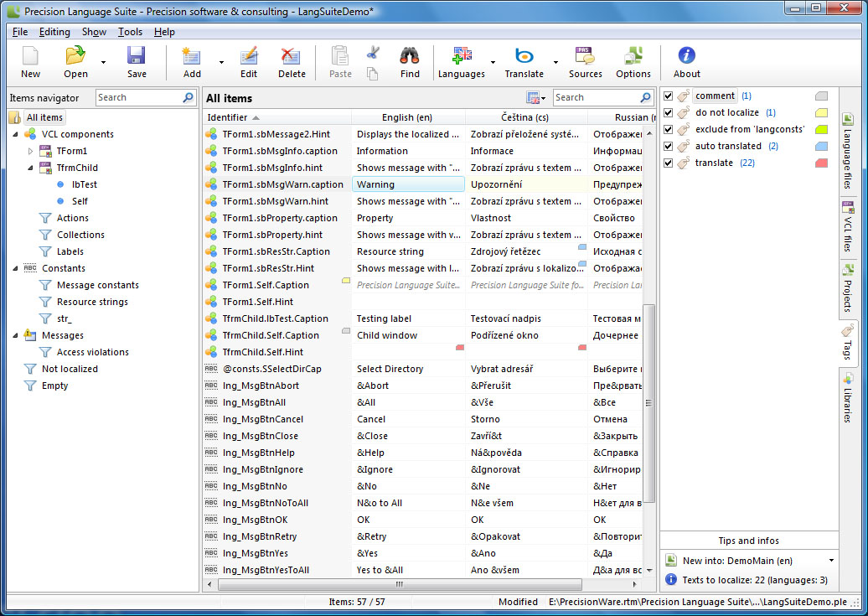Expand the TForm1 tree node
This screenshot has height=616, width=868.
(30, 151)
